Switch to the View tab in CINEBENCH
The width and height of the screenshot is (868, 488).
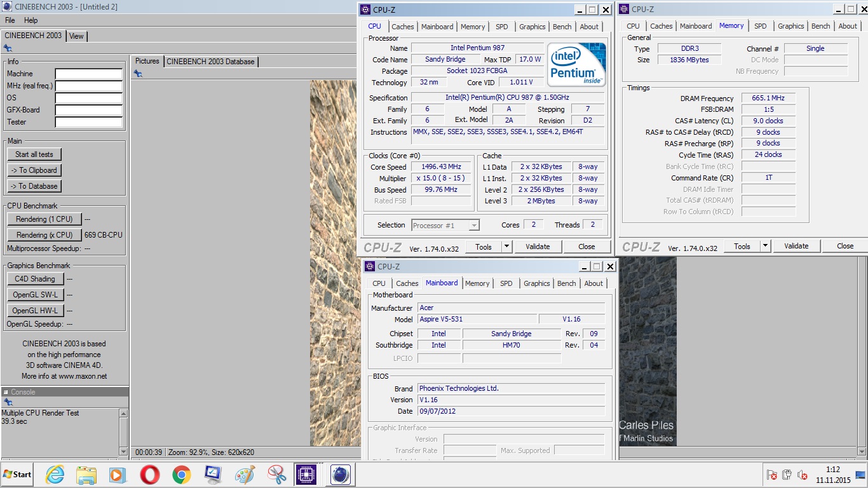pyautogui.click(x=76, y=36)
